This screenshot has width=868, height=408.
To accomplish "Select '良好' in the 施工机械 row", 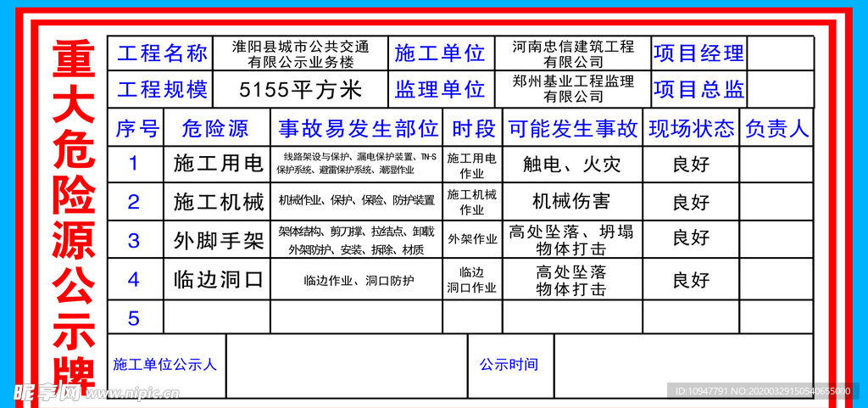I will [691, 202].
